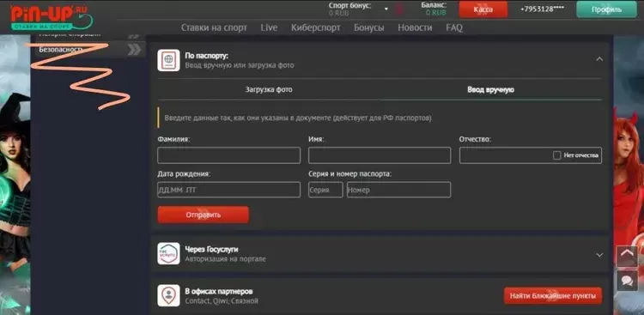Open the Спорт бонус dropdown arrow
The image size is (644, 315).
click(386, 9)
